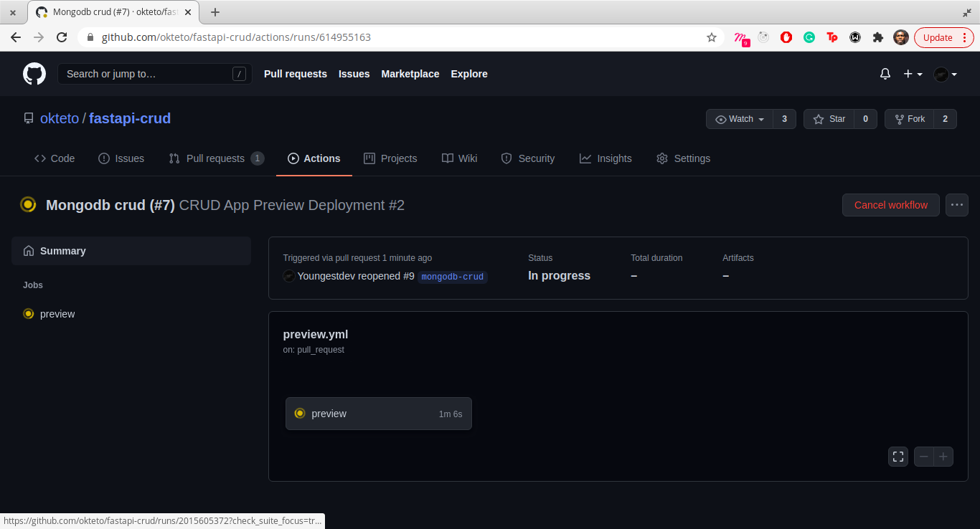This screenshot has width=980, height=529.
Task: Open the repository Settings tab
Action: pos(683,158)
